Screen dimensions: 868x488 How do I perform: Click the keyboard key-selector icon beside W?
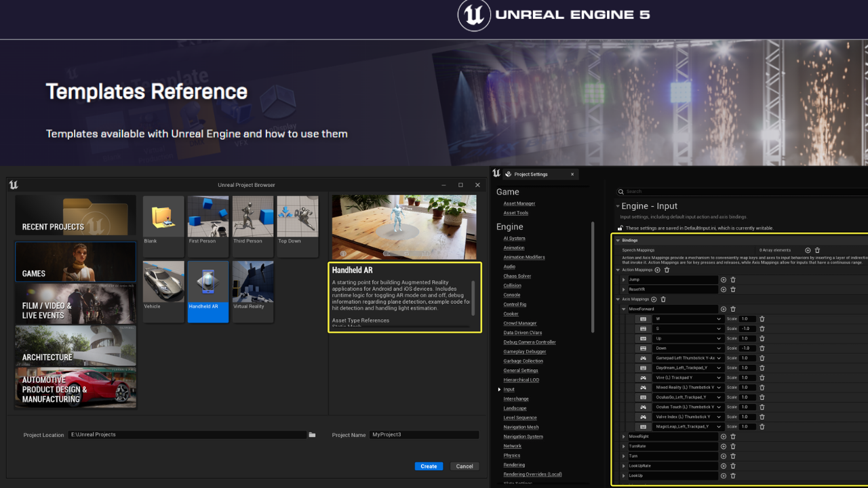643,319
